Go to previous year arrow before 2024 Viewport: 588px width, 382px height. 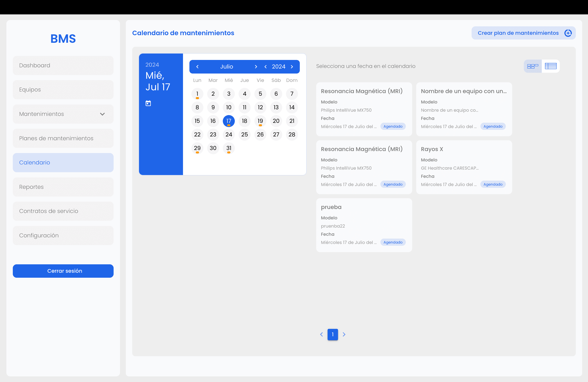point(266,67)
